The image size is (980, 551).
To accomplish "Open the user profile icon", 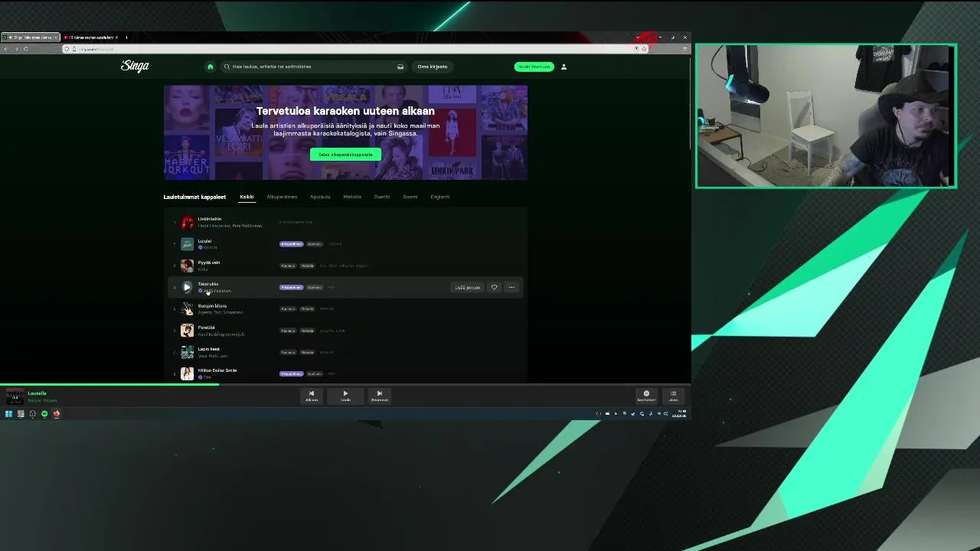I will click(563, 67).
